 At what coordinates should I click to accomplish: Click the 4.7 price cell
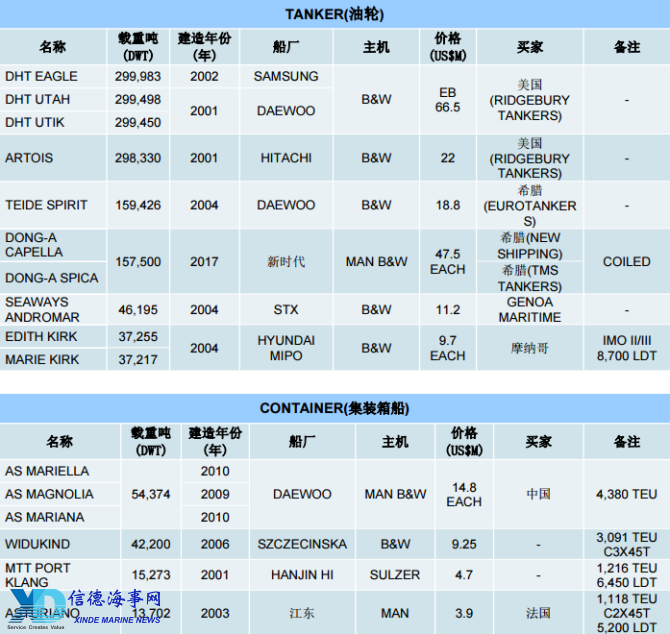(464, 575)
